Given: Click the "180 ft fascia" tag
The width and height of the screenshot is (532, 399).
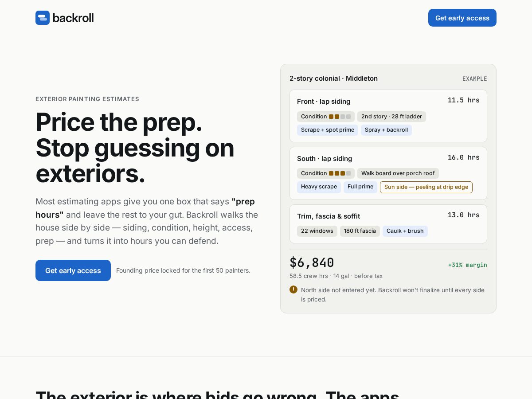Looking at the screenshot, I should (360, 231).
